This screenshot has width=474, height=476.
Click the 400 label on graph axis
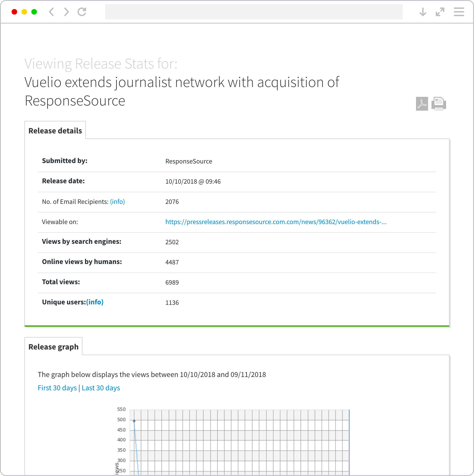click(121, 439)
